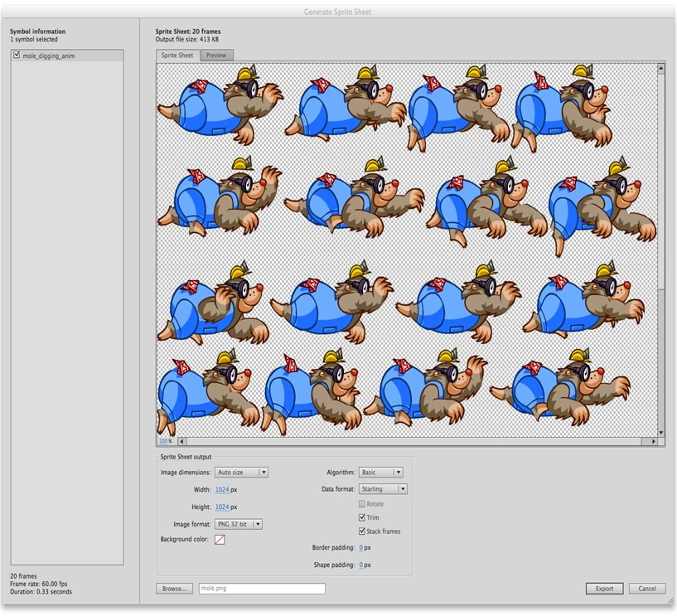Expand the Algorithm dropdown
Screen dimensions: 677x616
(x=380, y=473)
